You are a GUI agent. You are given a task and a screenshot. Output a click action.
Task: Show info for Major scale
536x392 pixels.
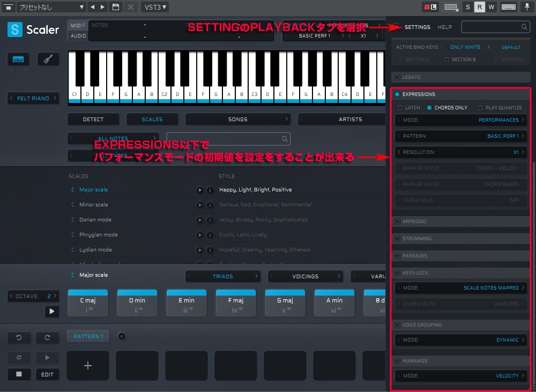[210, 190]
